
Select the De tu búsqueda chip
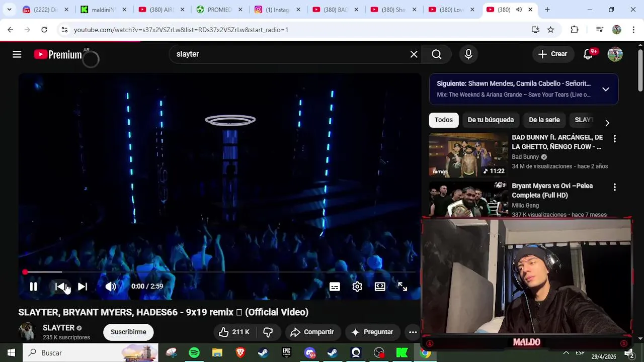coord(491,120)
